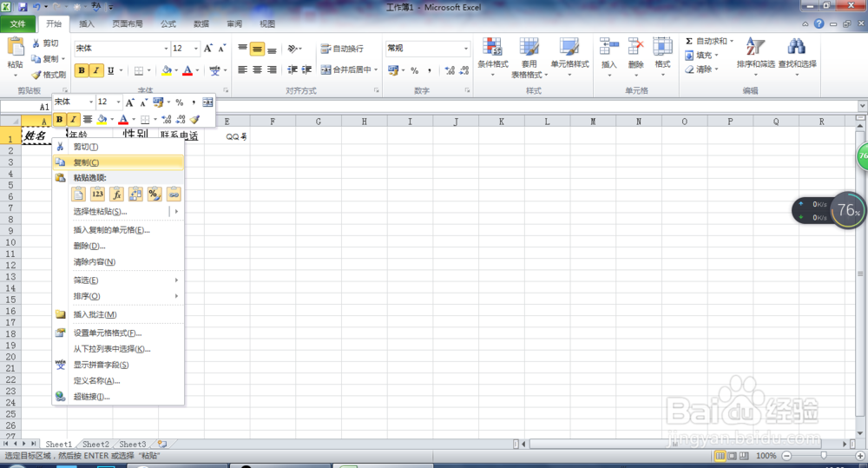Increase font size with ribbon A button
868x468 pixels.
point(208,48)
